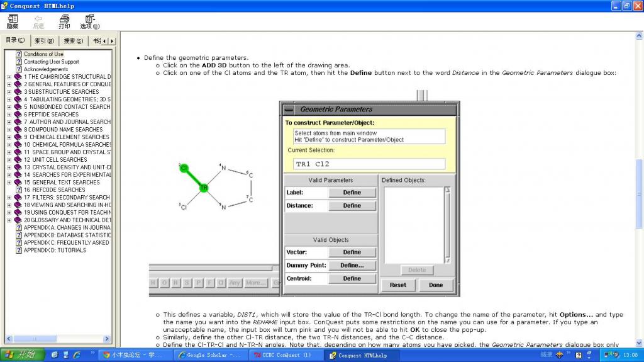Click the greyed Back (后退) toolbar arrow
The width and height of the screenshot is (644, 362).
click(x=38, y=21)
